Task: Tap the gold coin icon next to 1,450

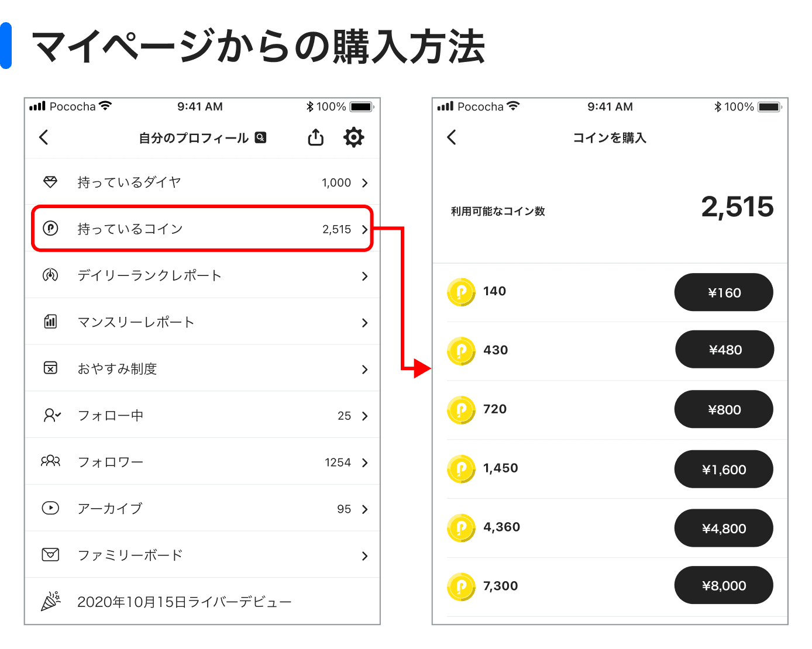Action: (x=461, y=469)
